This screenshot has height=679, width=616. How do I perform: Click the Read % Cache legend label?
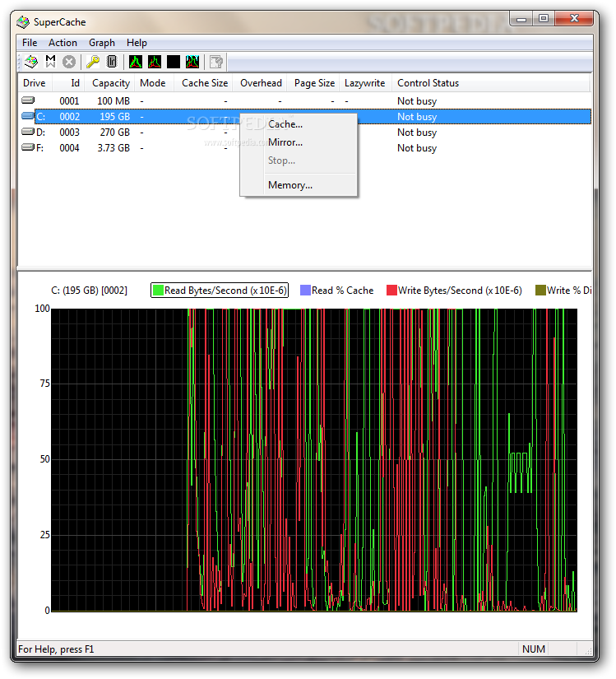[x=342, y=291]
